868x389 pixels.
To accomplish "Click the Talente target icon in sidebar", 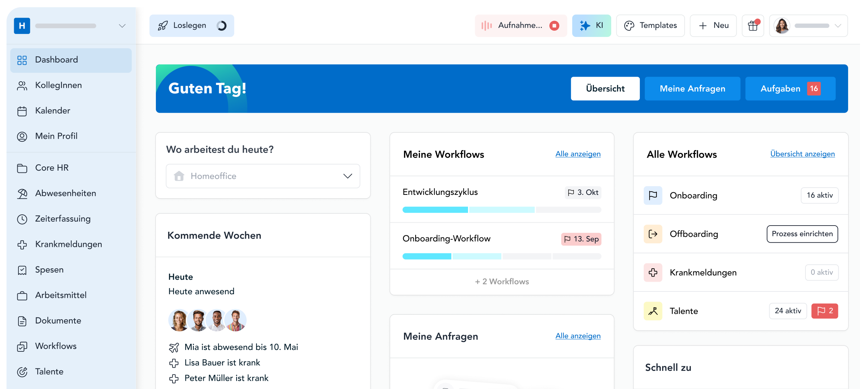I will pos(22,372).
